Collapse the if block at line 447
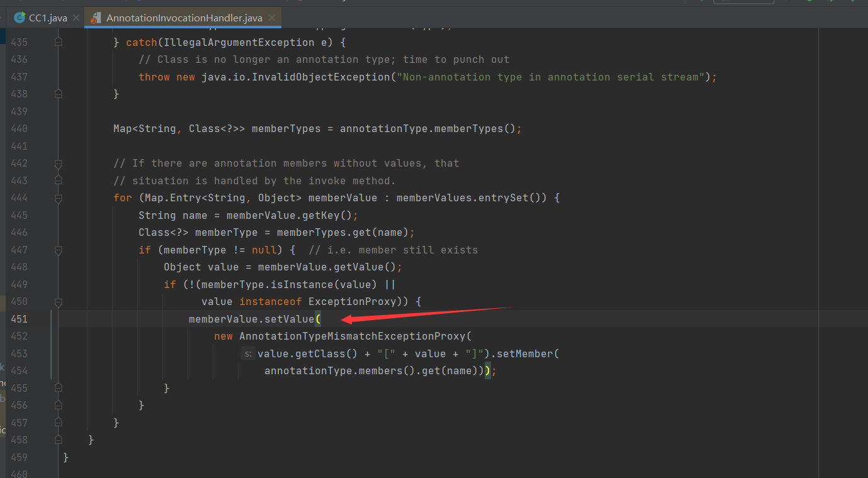Image resolution: width=868 pixels, height=478 pixels. click(x=59, y=250)
